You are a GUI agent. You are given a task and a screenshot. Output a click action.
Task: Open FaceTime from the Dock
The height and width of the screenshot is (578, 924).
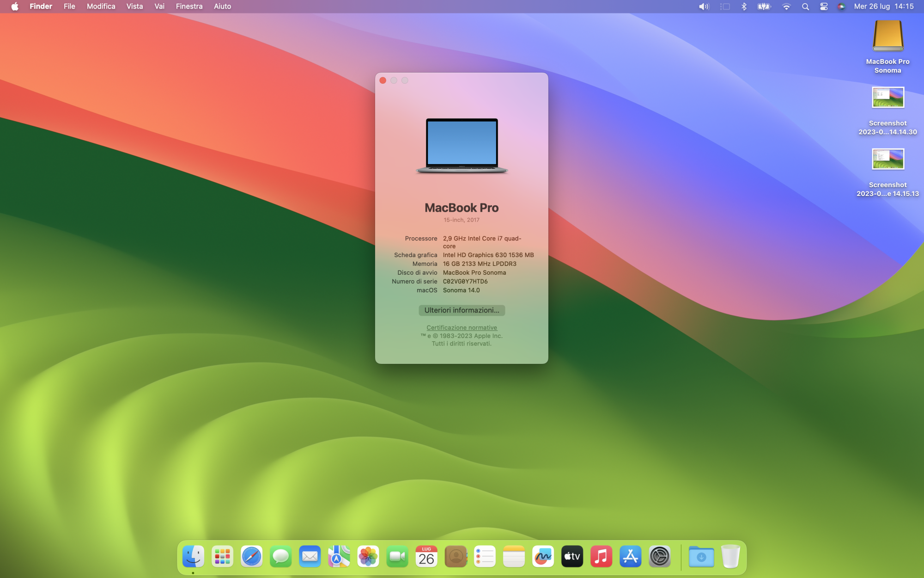(397, 556)
